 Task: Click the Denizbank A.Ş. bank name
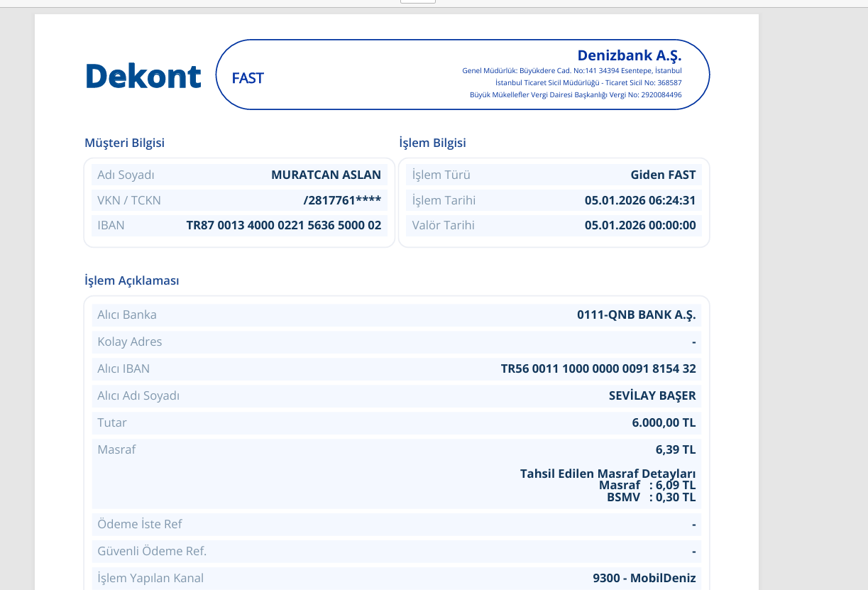click(x=630, y=55)
